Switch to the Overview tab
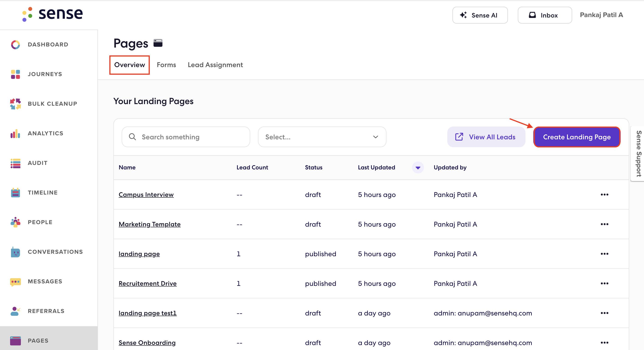644x350 pixels. click(130, 65)
